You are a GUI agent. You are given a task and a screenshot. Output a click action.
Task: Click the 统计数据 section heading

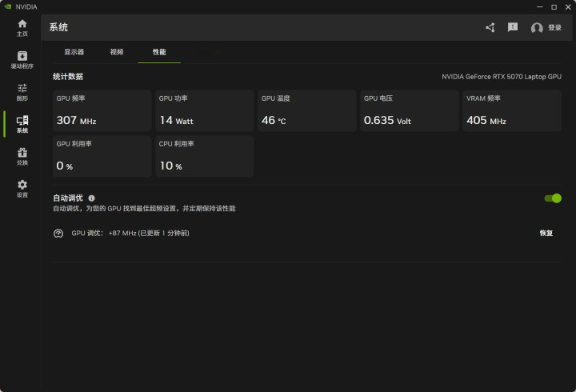[68, 77]
